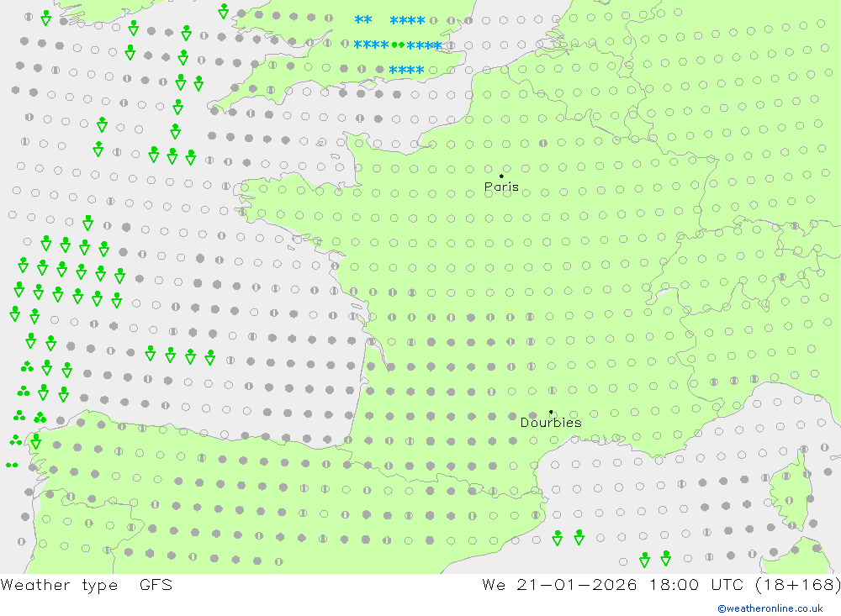Screen dimensions: 841x616
Task: Click the date "We 21-01-2026"
Action: pos(559,585)
